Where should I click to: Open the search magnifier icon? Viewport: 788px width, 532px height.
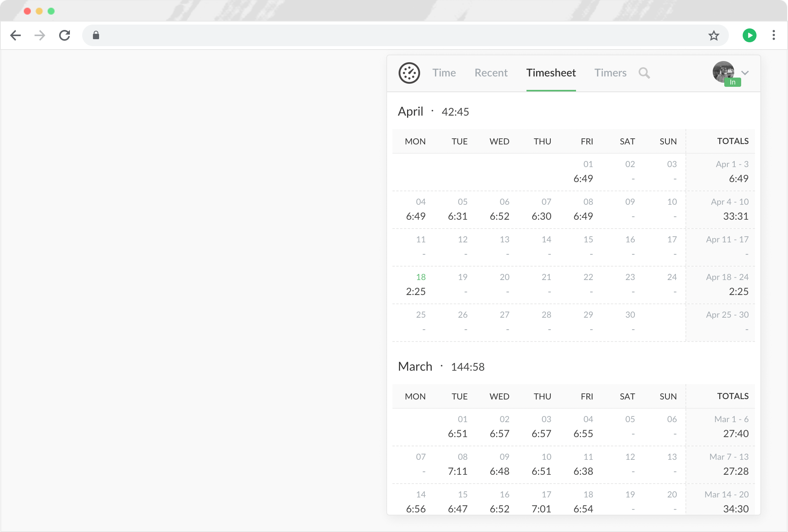[644, 73]
